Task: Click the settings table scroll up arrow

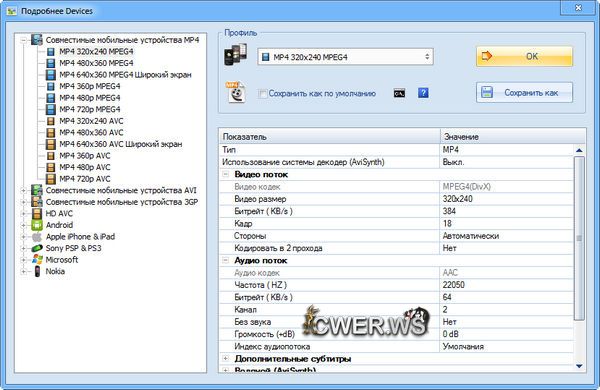Action: 579,150
